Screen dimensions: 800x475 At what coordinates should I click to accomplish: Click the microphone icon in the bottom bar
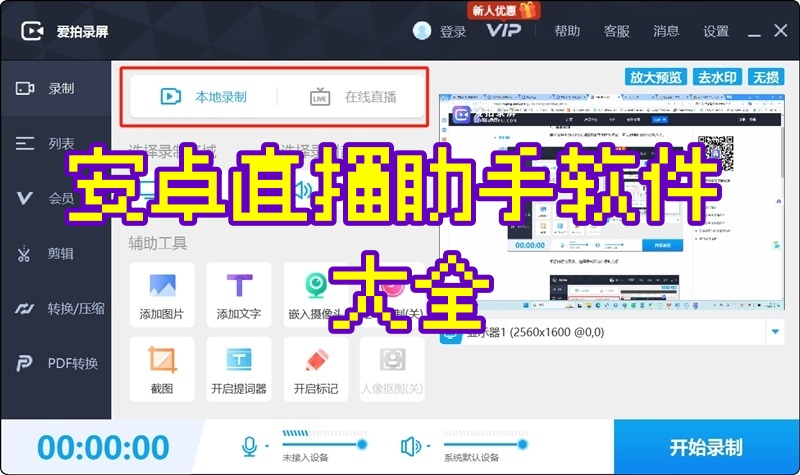click(x=249, y=445)
